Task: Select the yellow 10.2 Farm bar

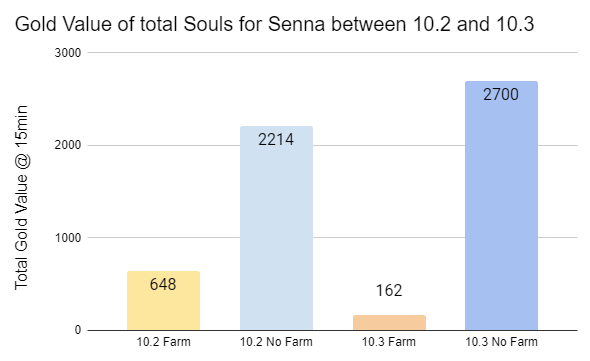Action: (163, 301)
